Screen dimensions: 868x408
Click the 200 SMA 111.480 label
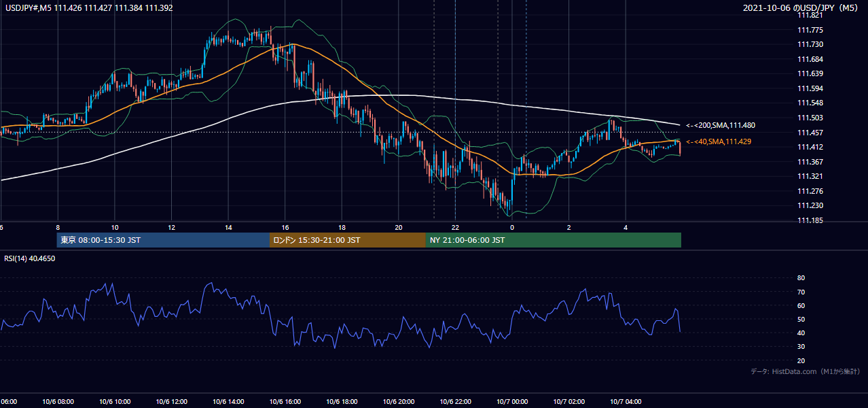click(720, 126)
